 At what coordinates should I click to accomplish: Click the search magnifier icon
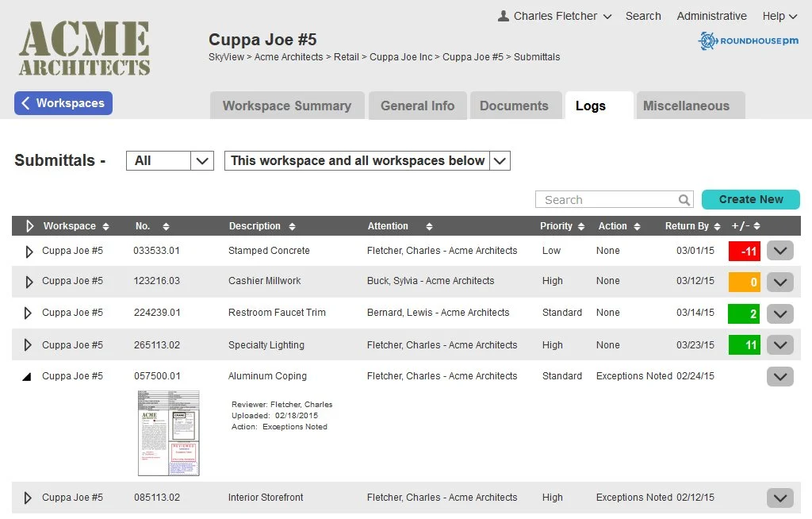pyautogui.click(x=684, y=200)
